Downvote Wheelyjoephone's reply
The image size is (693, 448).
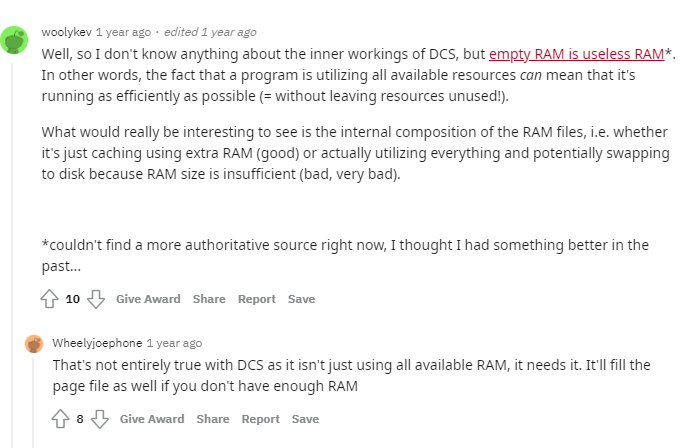point(100,419)
